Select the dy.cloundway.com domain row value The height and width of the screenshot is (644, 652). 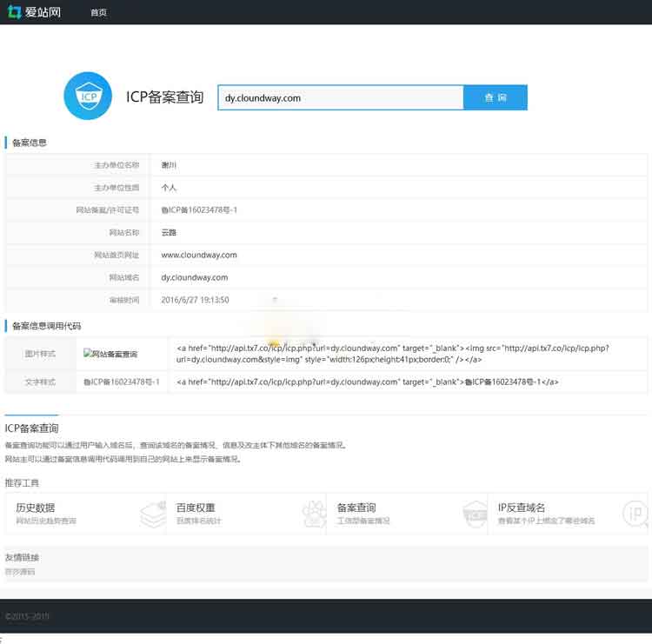click(x=195, y=277)
